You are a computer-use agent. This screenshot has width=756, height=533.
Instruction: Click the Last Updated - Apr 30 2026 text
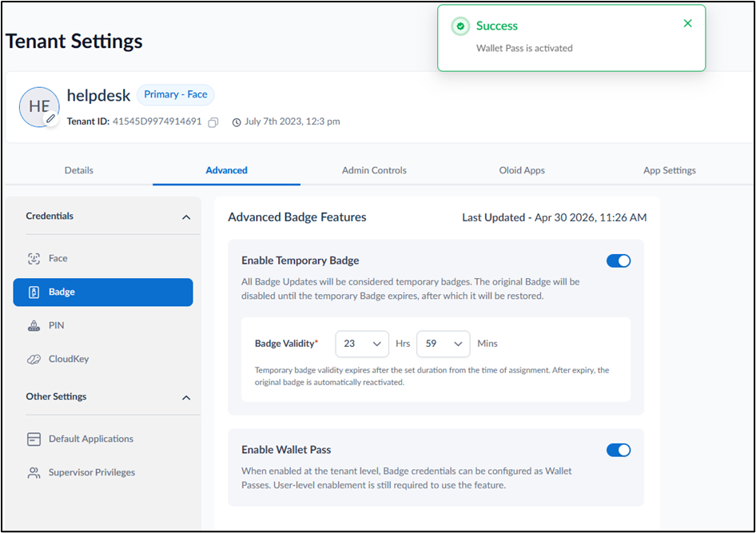click(555, 218)
